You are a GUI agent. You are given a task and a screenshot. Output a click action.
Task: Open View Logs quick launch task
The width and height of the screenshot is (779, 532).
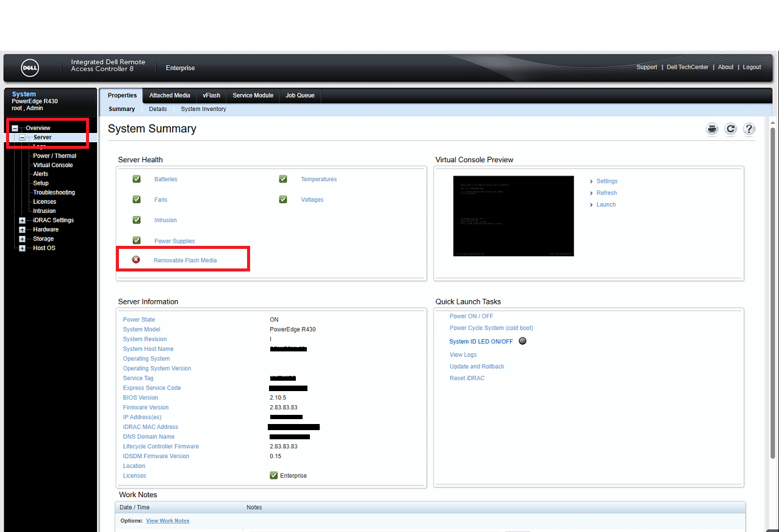point(463,354)
